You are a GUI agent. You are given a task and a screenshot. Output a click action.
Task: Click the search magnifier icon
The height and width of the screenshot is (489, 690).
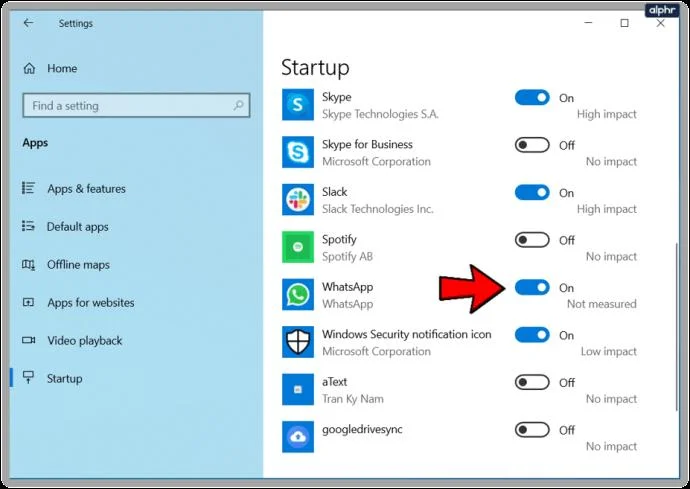[x=238, y=105]
